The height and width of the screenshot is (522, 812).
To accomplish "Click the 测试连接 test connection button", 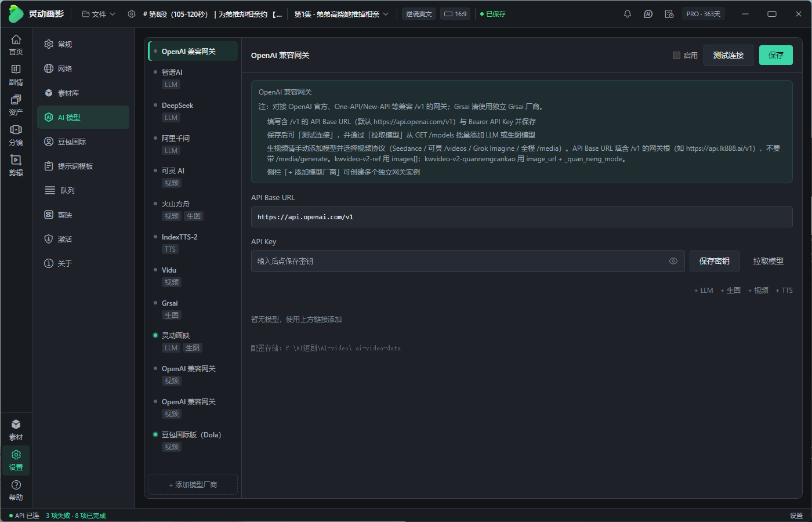I will (x=728, y=55).
